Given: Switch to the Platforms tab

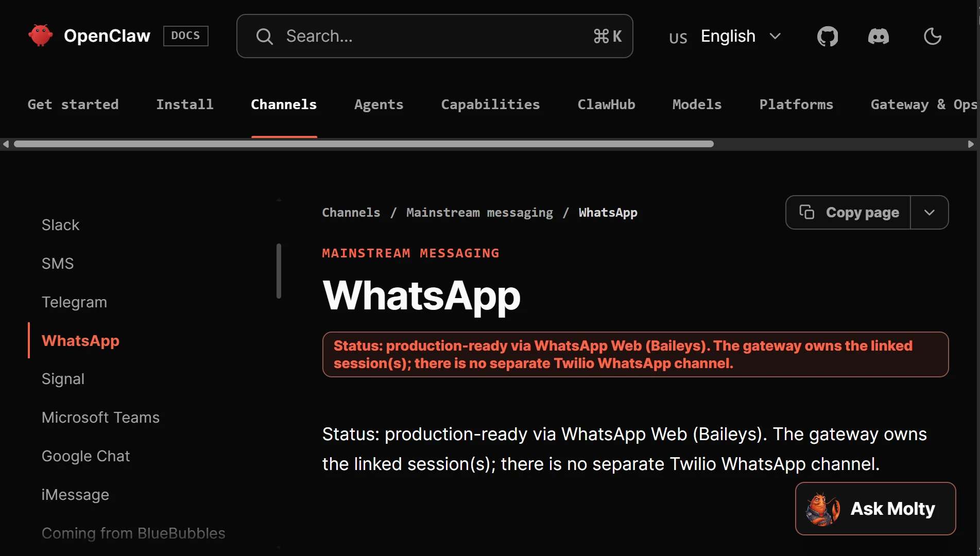Looking at the screenshot, I should [796, 105].
